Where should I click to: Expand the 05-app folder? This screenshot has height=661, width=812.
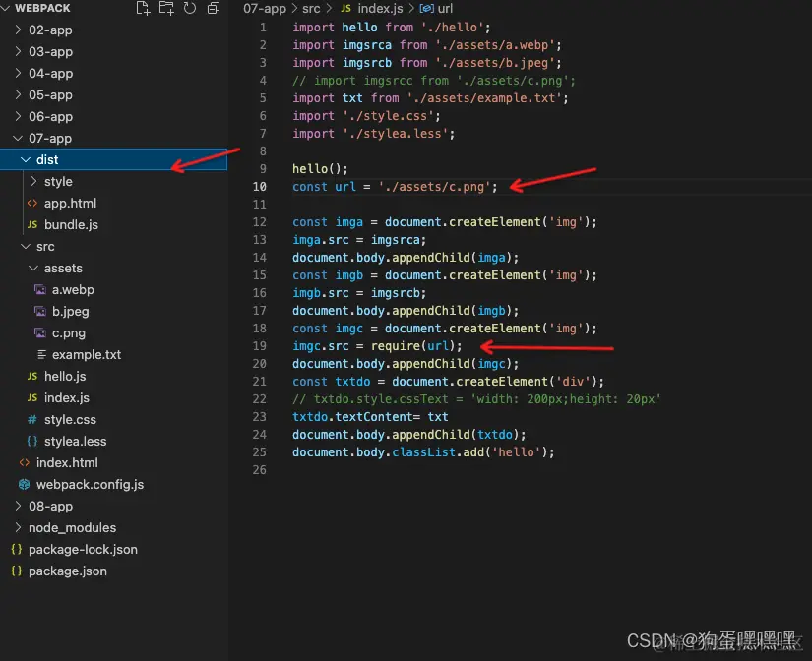pos(18,94)
